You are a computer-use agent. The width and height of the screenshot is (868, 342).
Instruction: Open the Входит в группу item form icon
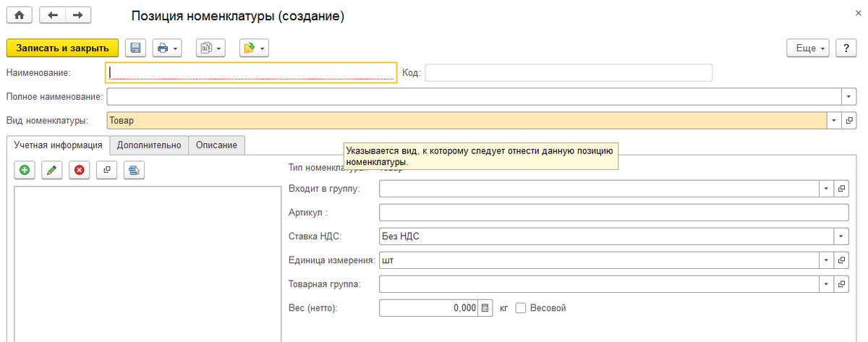[x=841, y=189]
